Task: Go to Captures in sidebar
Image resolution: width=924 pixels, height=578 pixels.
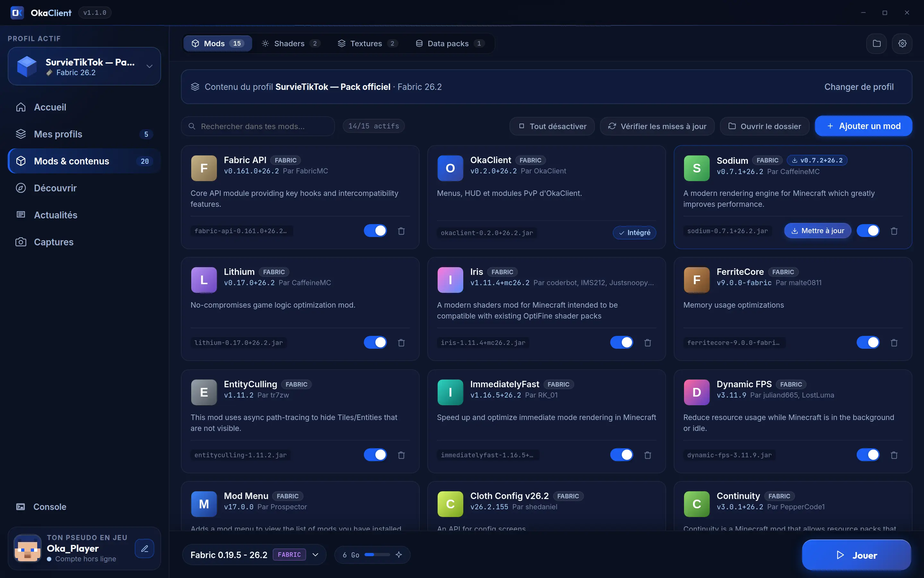Action: 84,242
